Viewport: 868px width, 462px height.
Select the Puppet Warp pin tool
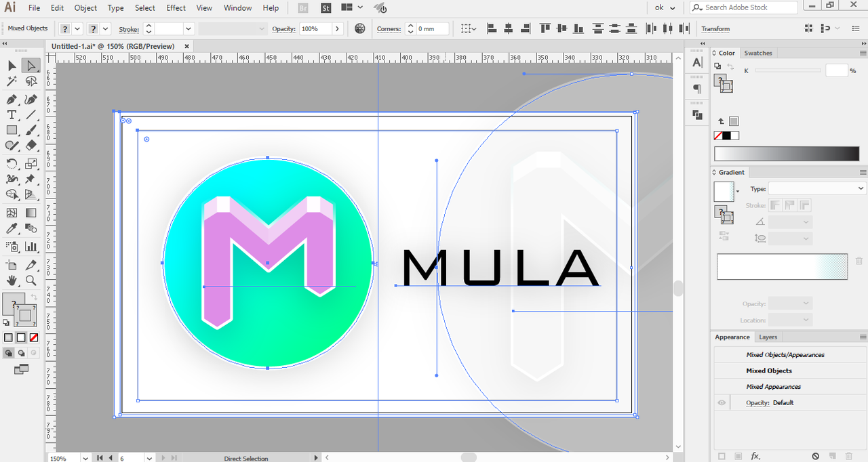coord(31,179)
